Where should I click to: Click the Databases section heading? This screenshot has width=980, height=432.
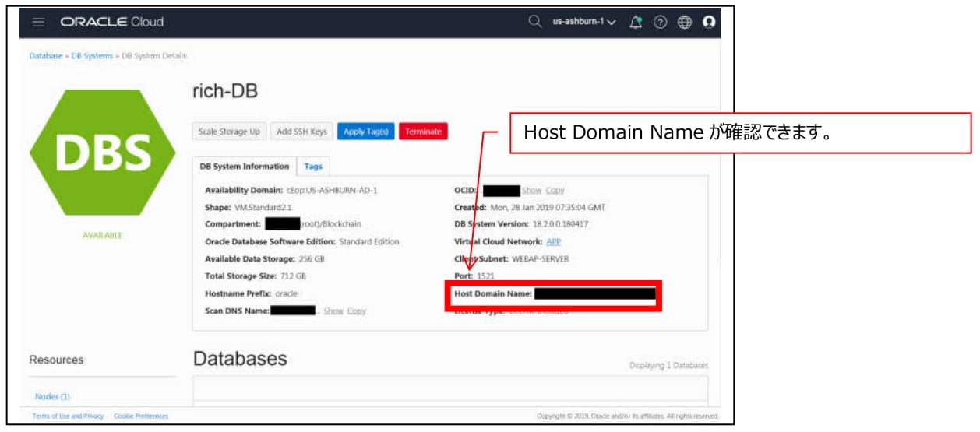240,358
